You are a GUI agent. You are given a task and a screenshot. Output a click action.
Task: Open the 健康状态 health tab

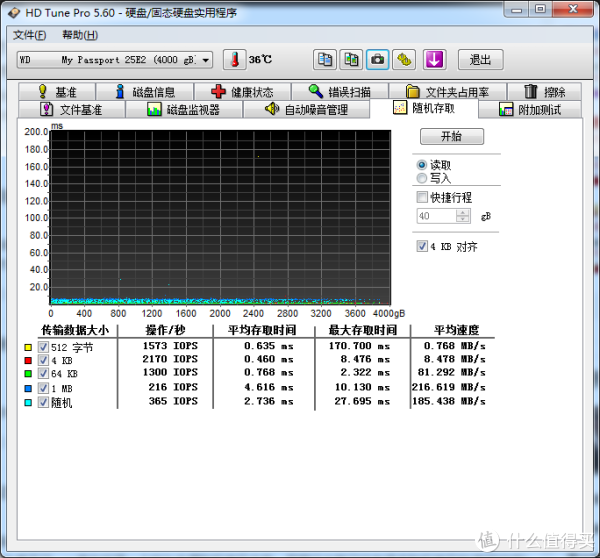coord(243,92)
